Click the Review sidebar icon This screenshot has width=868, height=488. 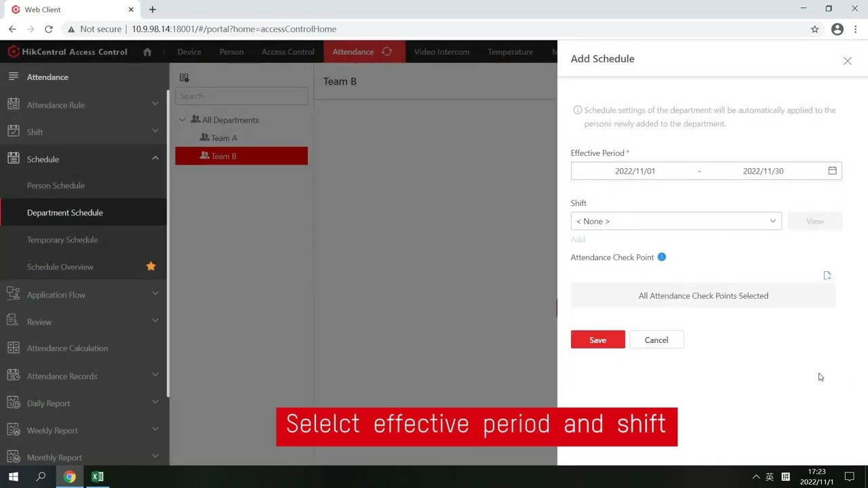pos(14,321)
